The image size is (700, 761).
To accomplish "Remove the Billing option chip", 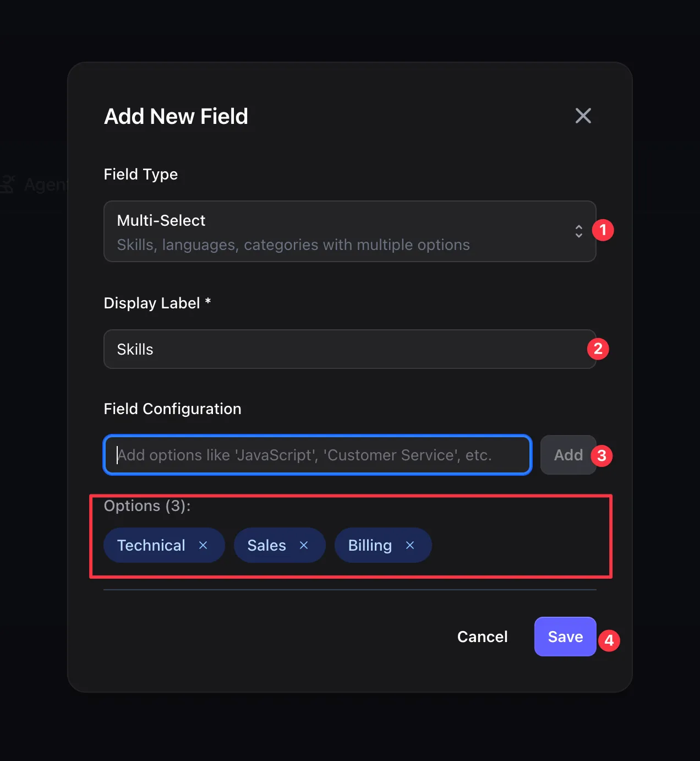I will click(x=409, y=545).
